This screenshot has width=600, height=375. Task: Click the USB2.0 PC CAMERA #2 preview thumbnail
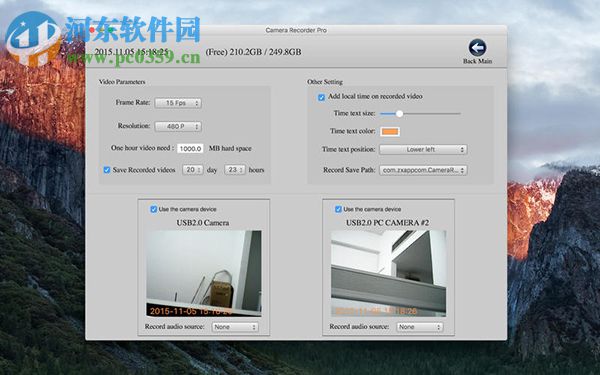click(388, 273)
